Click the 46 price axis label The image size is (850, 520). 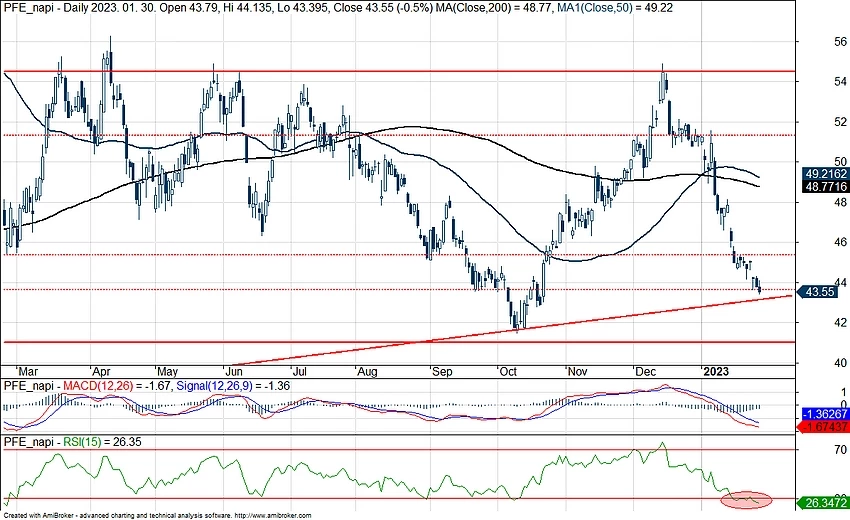tap(841, 242)
